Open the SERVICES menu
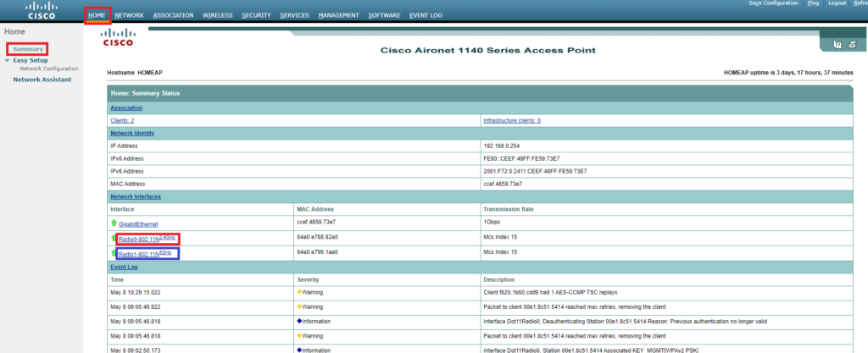This screenshot has height=353, width=868. click(x=294, y=15)
